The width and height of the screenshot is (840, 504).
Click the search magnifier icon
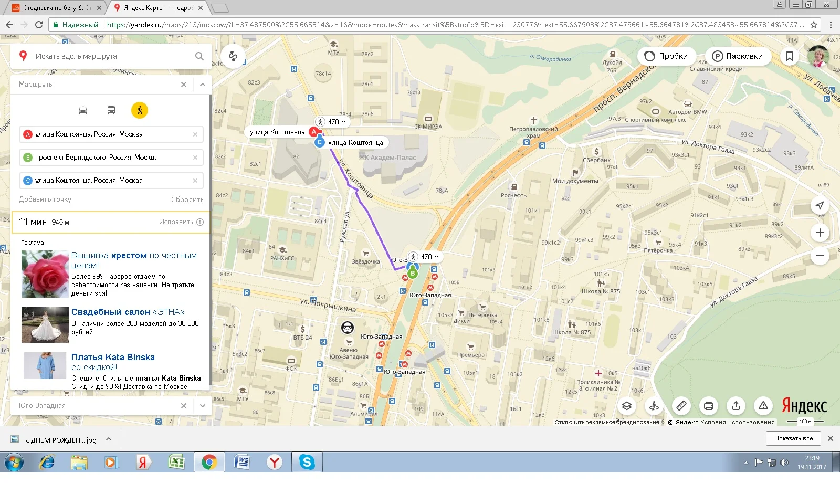tap(199, 56)
